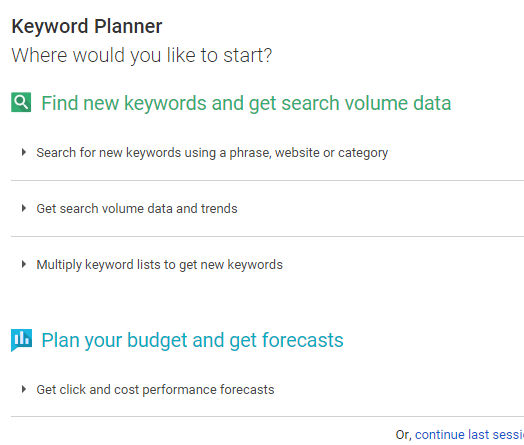Click the Find new keywords green heading
The height and width of the screenshot is (445, 524).
click(246, 103)
